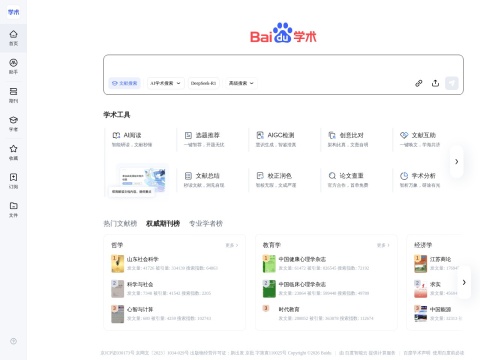Click the link chain icon in search box
The width and height of the screenshot is (480, 360).
click(419, 83)
